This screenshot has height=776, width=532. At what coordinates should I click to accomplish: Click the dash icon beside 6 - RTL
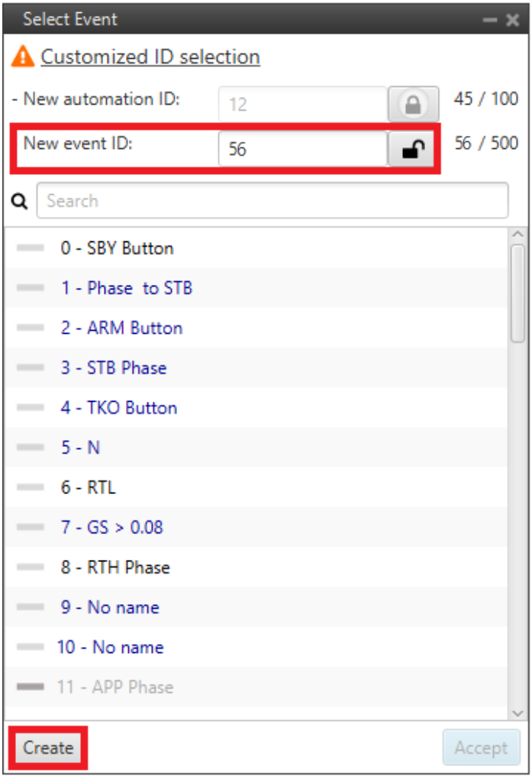(x=31, y=487)
